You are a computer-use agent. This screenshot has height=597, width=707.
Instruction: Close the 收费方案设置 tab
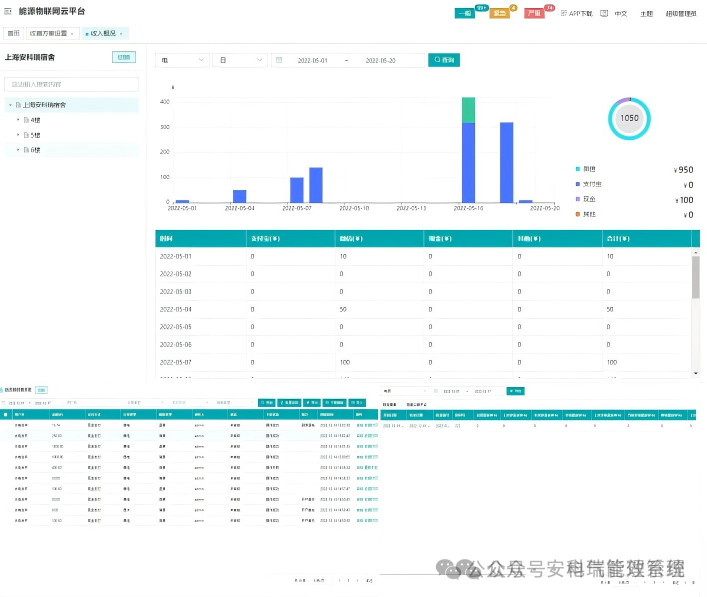tap(72, 34)
